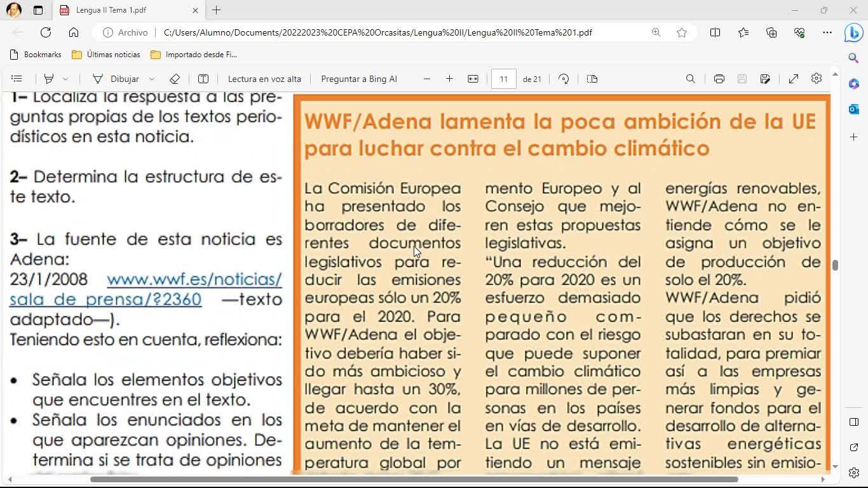Open sidebar Microsoft 365 icon
Image resolution: width=868 pixels, height=488 pixels.
point(853,84)
